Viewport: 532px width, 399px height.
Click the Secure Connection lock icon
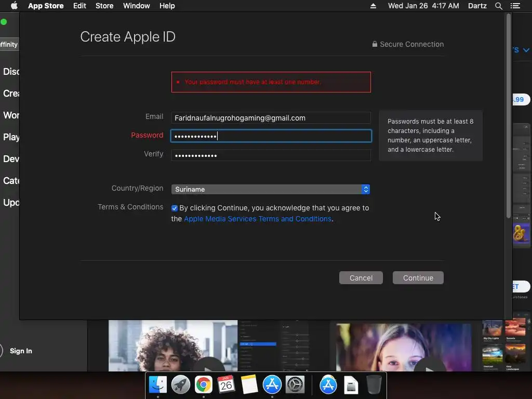tap(375, 44)
